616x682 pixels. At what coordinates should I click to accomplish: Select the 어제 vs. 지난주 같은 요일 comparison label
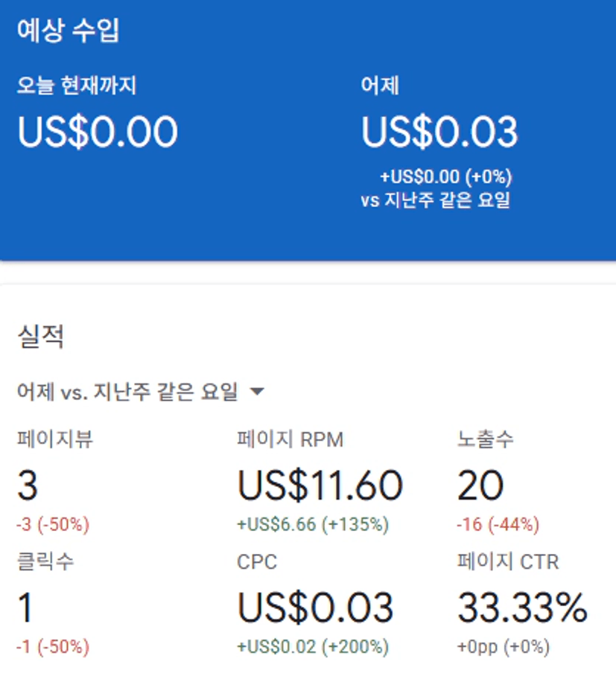pos(127,392)
